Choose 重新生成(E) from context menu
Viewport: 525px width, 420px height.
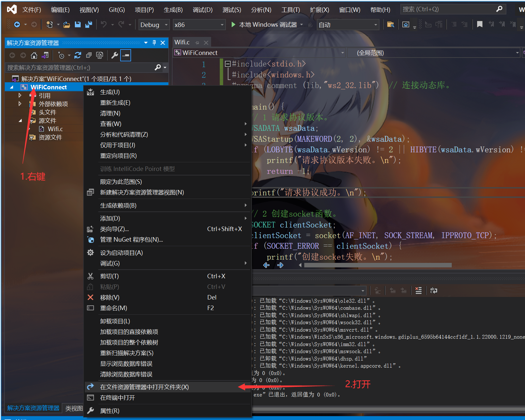(167, 103)
